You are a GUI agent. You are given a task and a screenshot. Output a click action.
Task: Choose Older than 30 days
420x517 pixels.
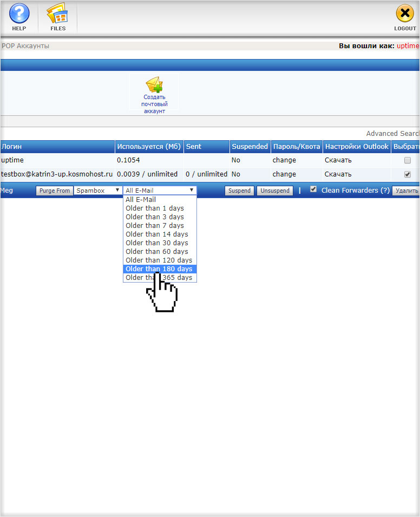(160, 243)
